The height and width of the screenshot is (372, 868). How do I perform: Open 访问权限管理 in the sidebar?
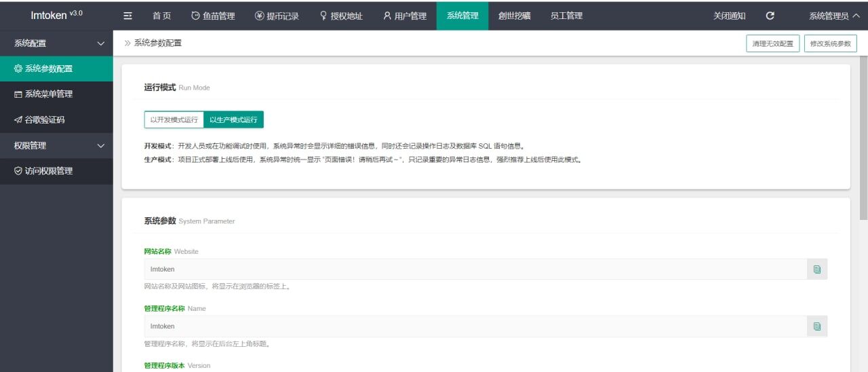[x=56, y=171]
